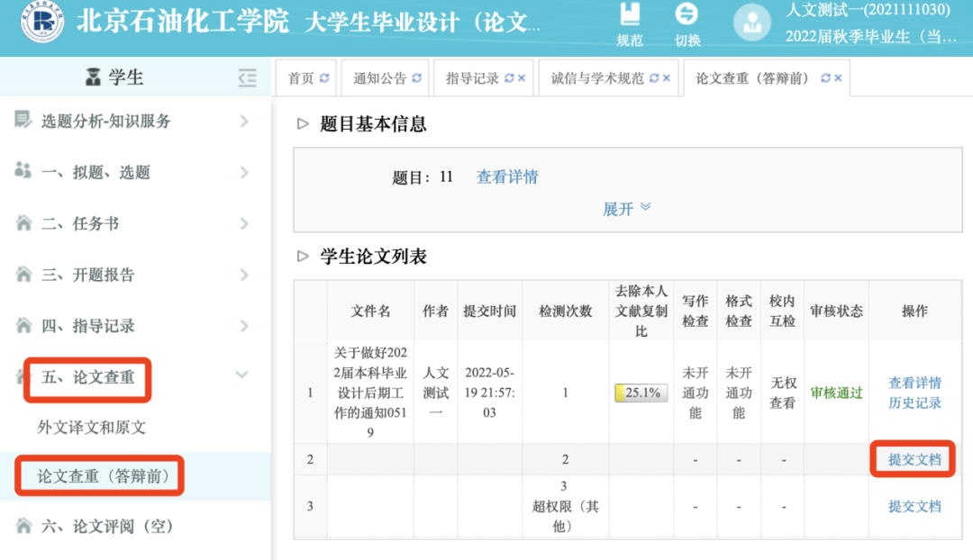Switch to the 通知公告 tab
The image size is (973, 560).
coord(379,78)
